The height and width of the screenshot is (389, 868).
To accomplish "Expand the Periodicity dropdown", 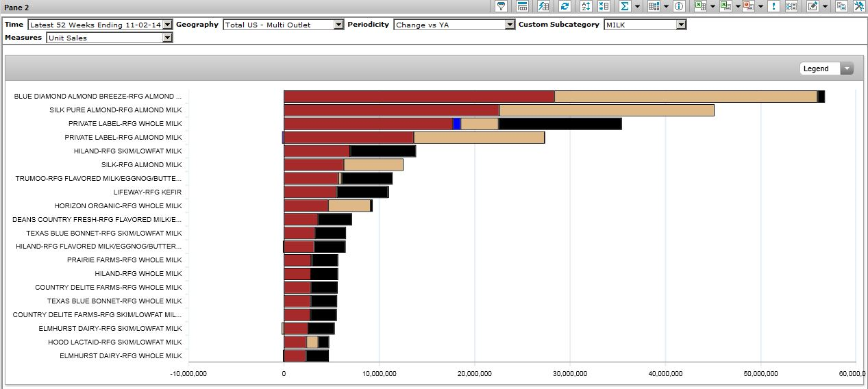I will coord(509,25).
